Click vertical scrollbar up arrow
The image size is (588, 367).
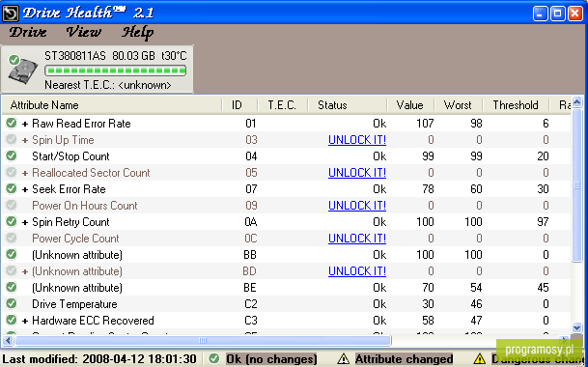(x=577, y=101)
